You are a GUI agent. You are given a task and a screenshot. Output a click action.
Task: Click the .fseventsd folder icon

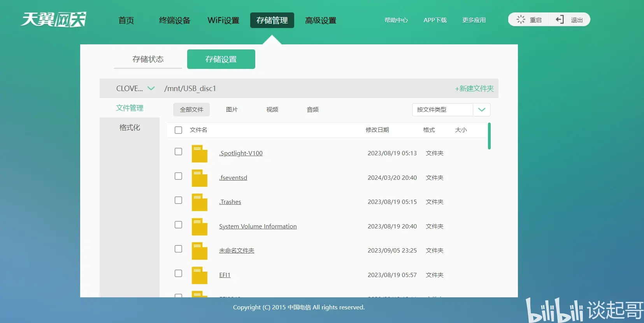pos(199,178)
